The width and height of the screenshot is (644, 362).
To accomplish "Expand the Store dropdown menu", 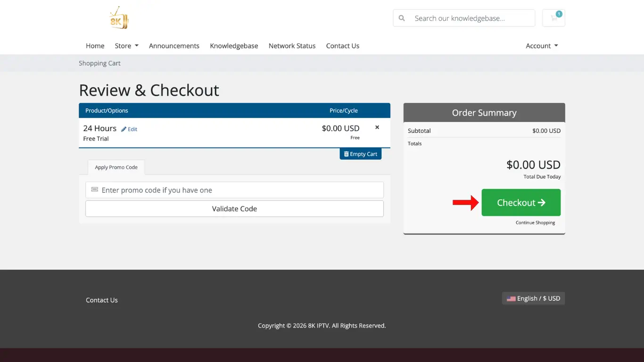I will tap(127, 46).
